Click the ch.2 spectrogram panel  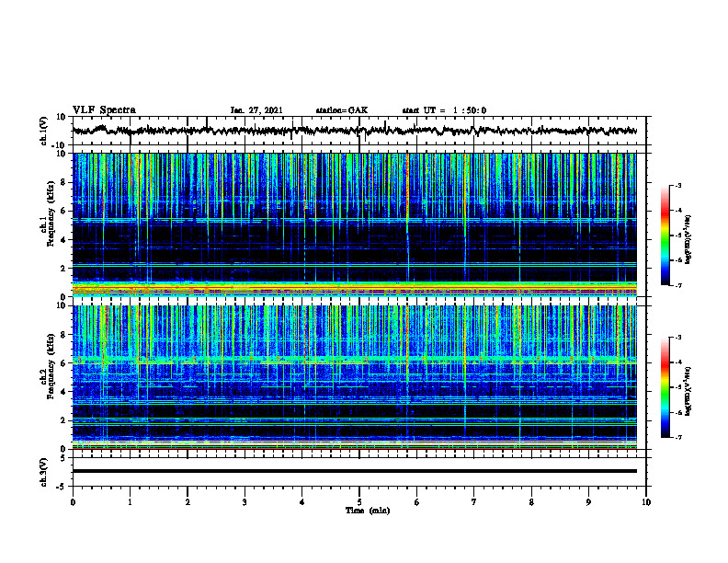click(354, 377)
